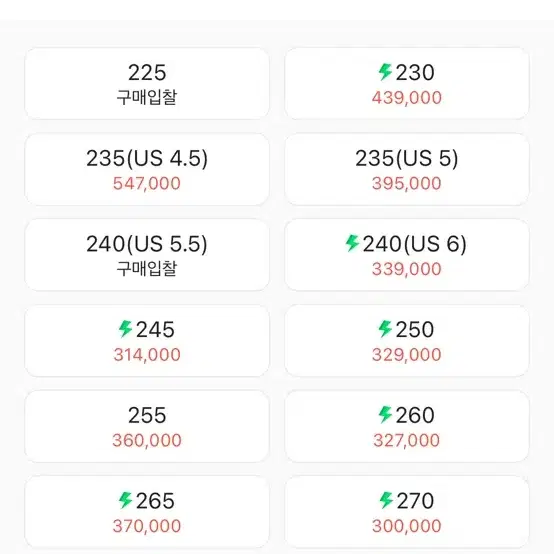Screen dimensions: 554x554
Task: Tap the lightning icon beside 240(US 6)
Action: click(x=352, y=243)
